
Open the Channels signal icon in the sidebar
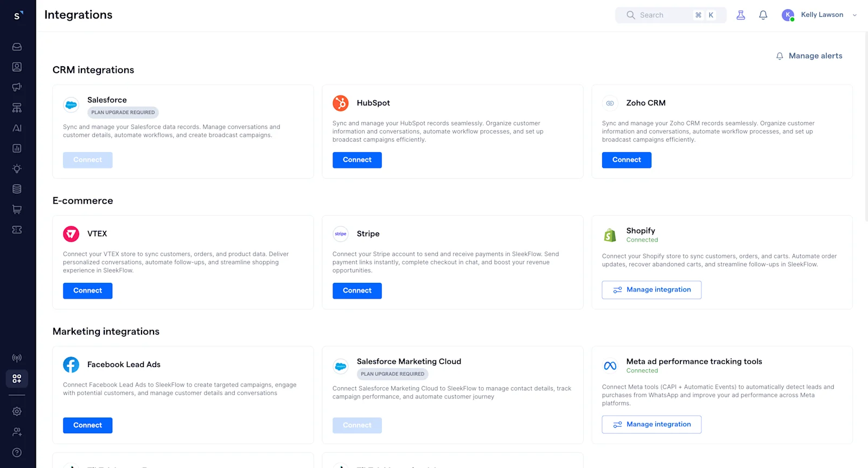pos(17,358)
